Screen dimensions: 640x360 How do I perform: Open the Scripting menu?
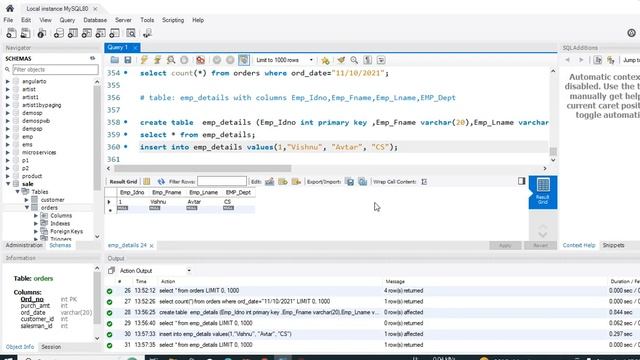point(173,20)
